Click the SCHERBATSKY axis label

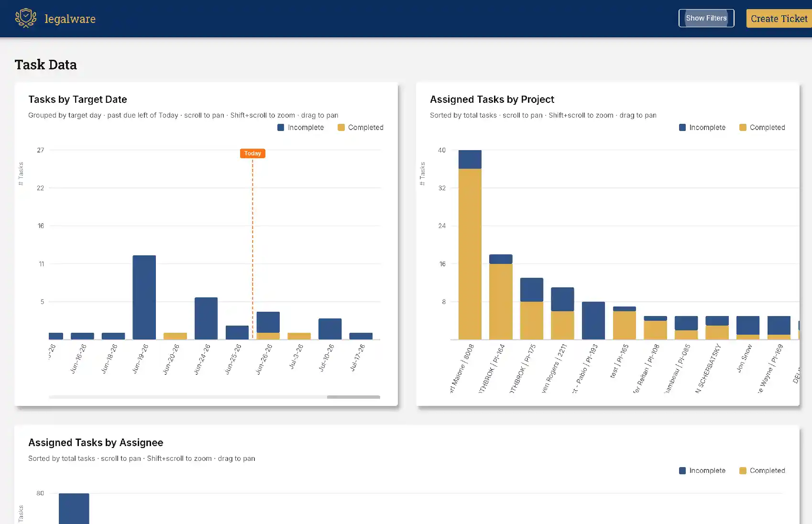pyautogui.click(x=708, y=368)
